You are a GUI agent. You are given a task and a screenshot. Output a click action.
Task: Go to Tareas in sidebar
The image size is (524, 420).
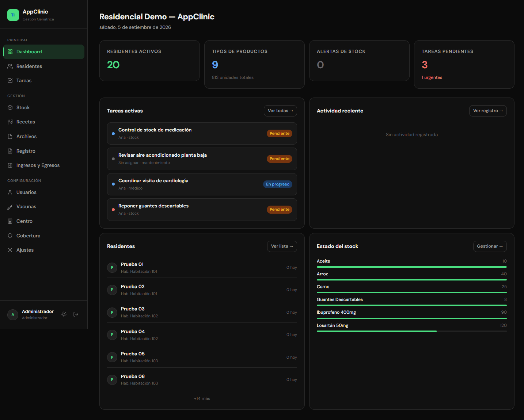[43, 81]
